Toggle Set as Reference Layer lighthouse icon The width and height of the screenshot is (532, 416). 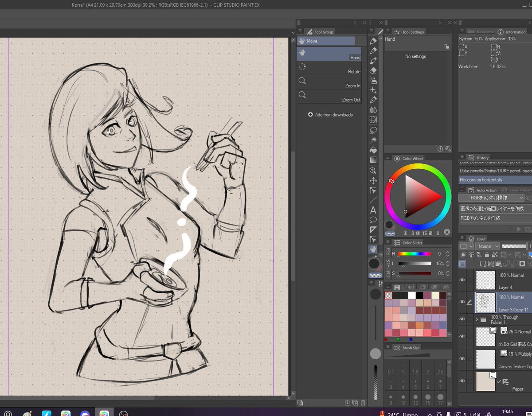tap(472, 255)
